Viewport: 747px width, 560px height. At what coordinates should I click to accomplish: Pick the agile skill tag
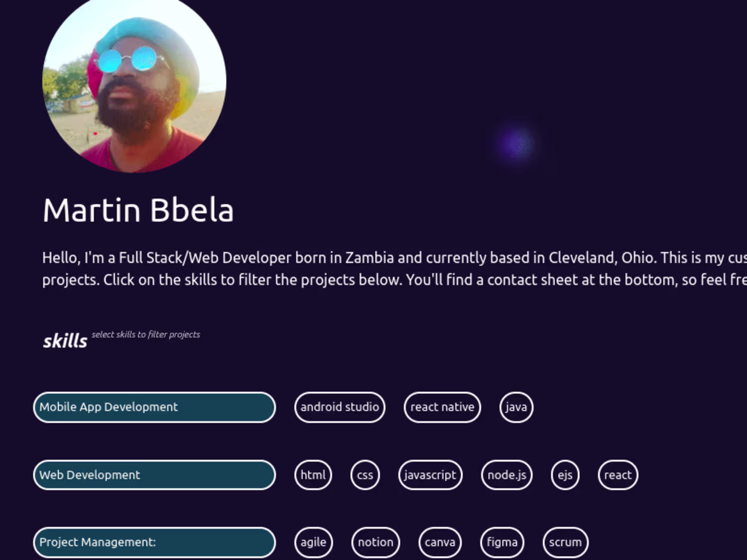[x=313, y=542]
